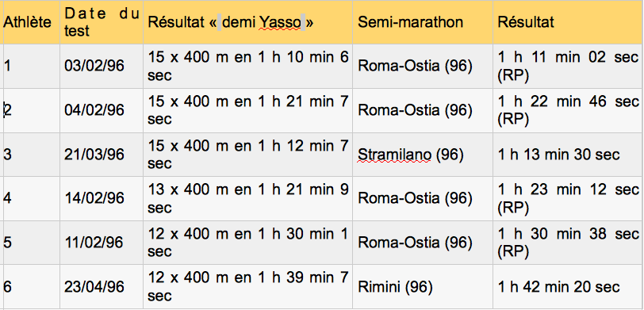This screenshot has height=310, width=644.
Task: Select the 21/03/96 date cell
Action: (x=102, y=155)
